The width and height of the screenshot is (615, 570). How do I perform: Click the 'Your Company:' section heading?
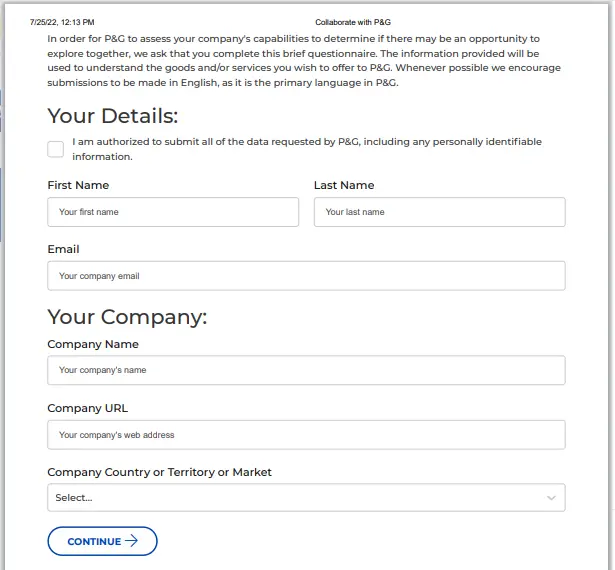(127, 317)
